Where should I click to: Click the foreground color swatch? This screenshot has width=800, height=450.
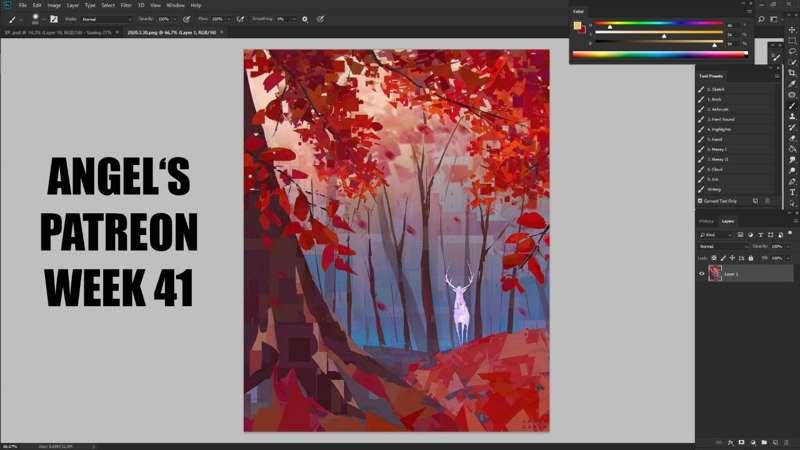[x=577, y=26]
